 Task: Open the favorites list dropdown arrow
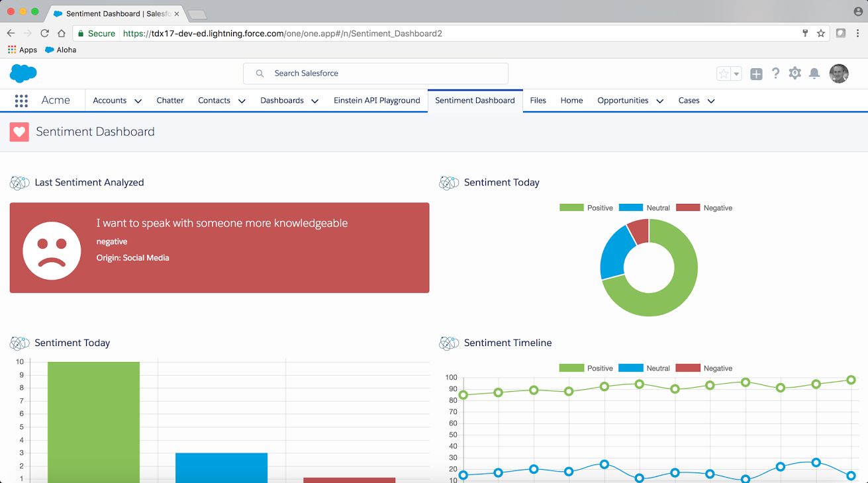[x=736, y=74]
